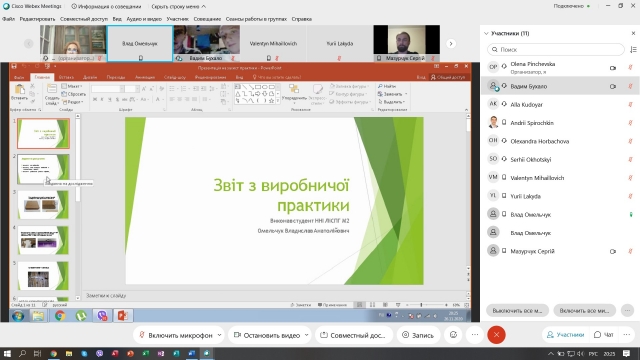Screen dimensions: 640x360
Task: Toggle Andrii Spirochkin's microphone mute
Action: tap(630, 123)
